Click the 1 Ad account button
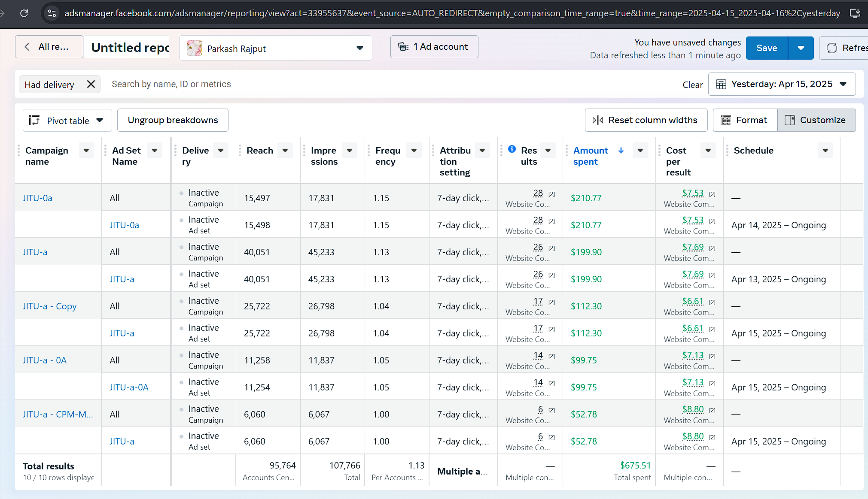The image size is (868, 499). pyautogui.click(x=434, y=47)
